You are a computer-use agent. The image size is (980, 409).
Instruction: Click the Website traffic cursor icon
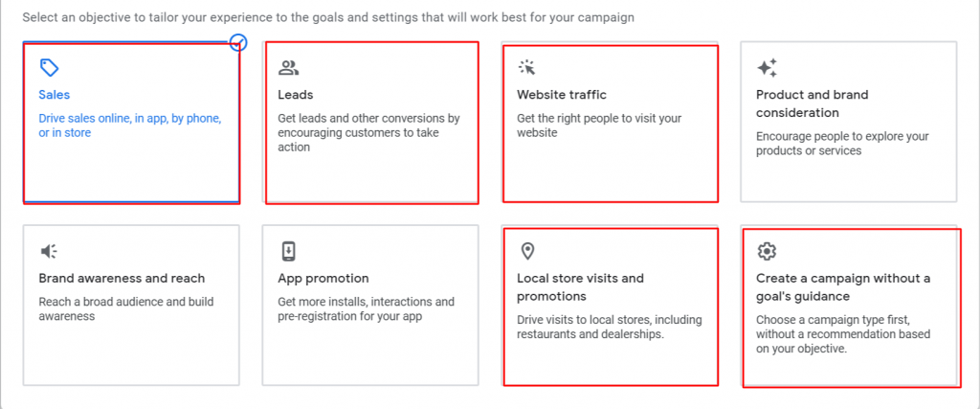tap(527, 68)
